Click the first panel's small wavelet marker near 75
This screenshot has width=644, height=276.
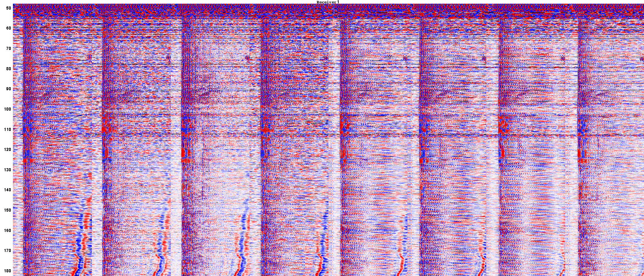click(89, 57)
